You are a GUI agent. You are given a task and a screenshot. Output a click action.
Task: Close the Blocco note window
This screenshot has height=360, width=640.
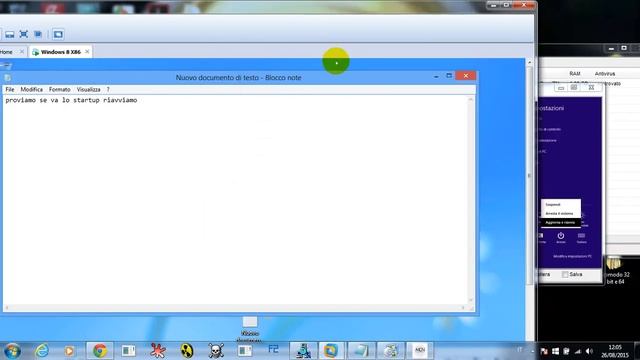tap(466, 76)
